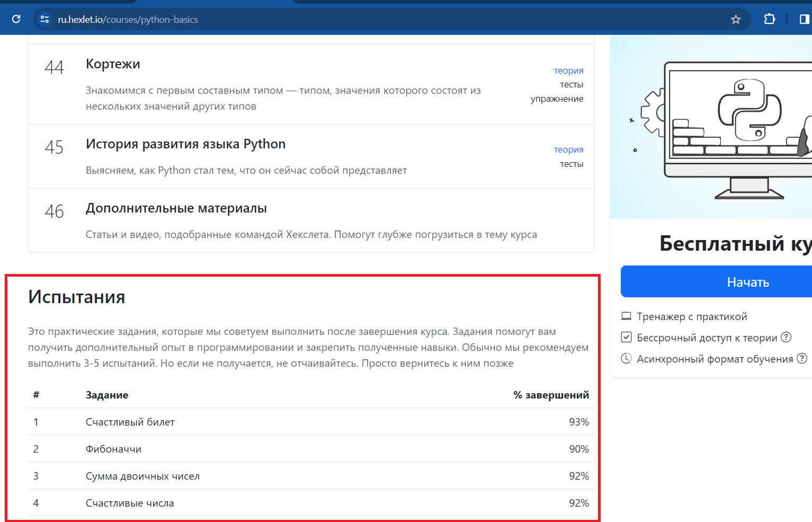Click the laptop icon beside Тренажер с практикой
Viewport: 812px width, 522px height.
click(626, 316)
